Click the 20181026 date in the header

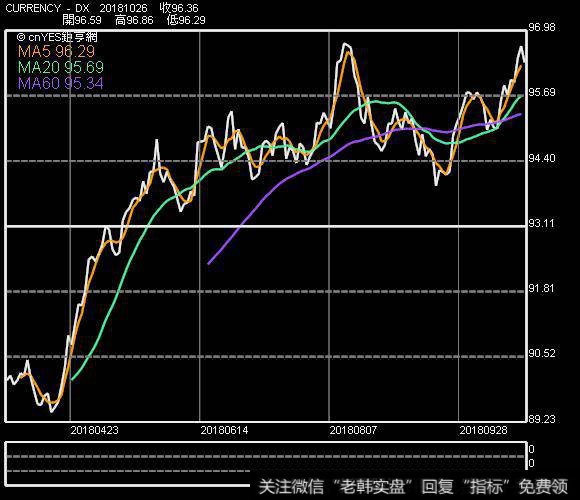(123, 8)
